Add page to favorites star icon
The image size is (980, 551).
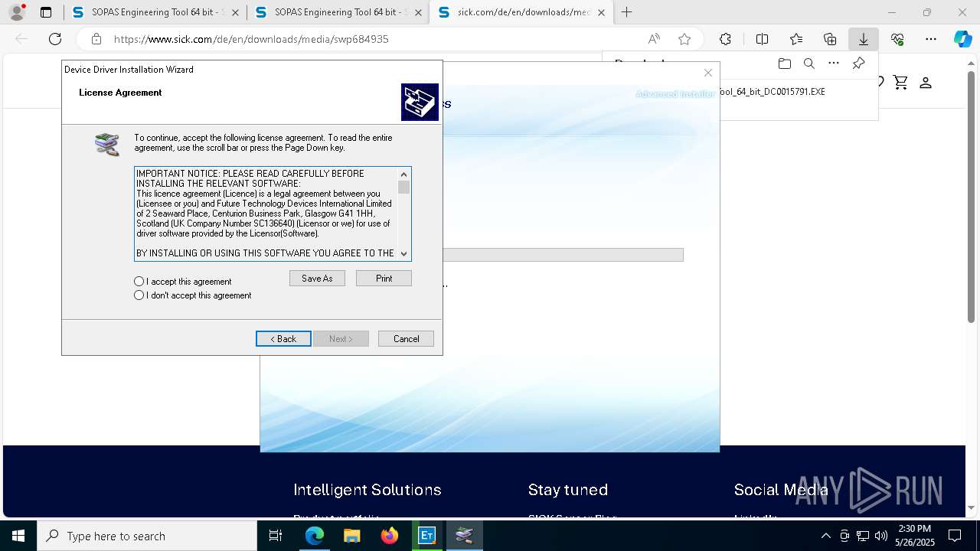tap(684, 39)
